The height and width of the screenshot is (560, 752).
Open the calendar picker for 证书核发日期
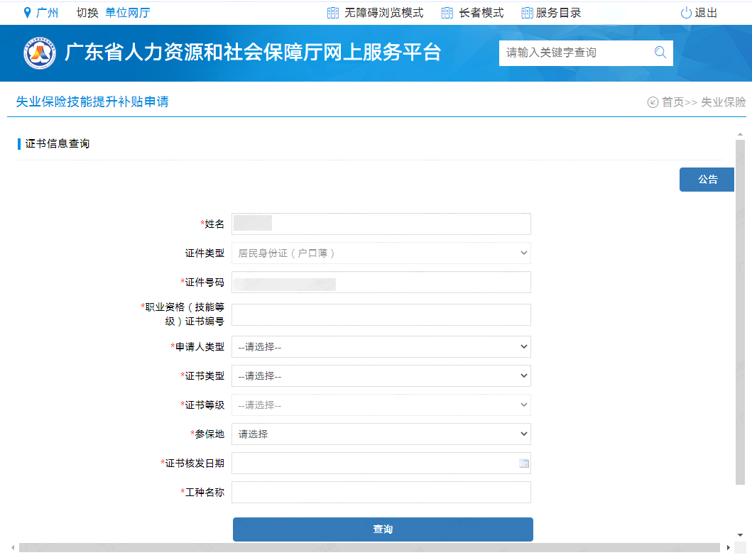coord(523,463)
